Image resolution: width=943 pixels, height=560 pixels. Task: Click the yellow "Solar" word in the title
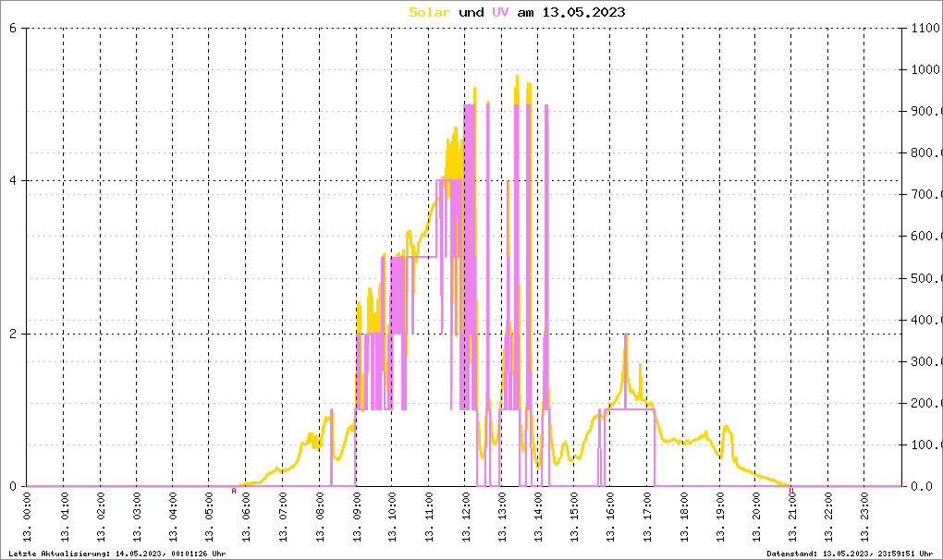[x=429, y=12]
